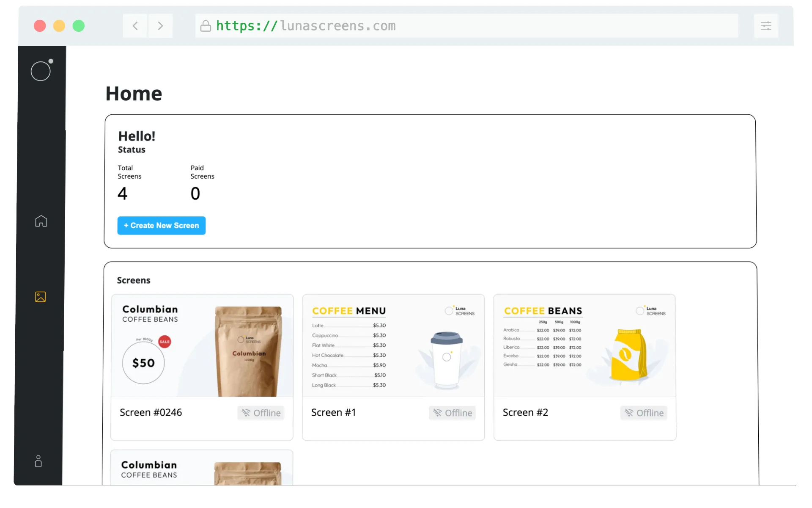
Task: Open the media gallery image icon
Action: coord(41,297)
